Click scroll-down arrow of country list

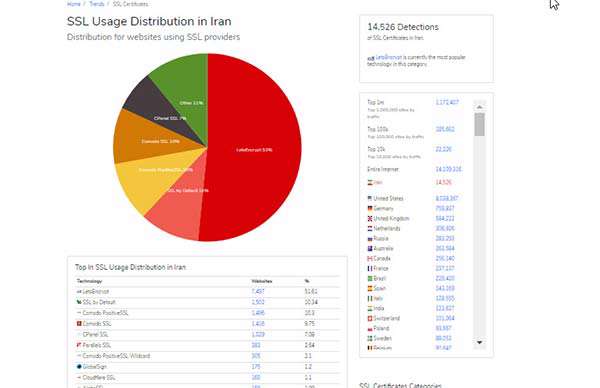pyautogui.click(x=479, y=342)
